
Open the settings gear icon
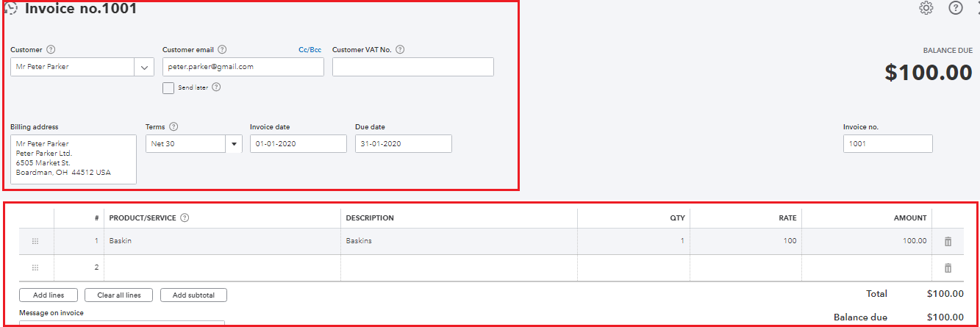(x=926, y=8)
